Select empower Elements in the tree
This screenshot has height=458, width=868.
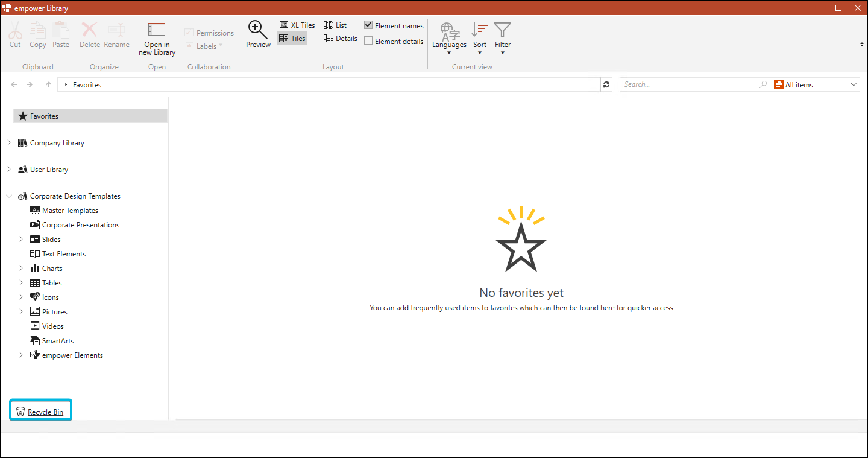point(72,355)
